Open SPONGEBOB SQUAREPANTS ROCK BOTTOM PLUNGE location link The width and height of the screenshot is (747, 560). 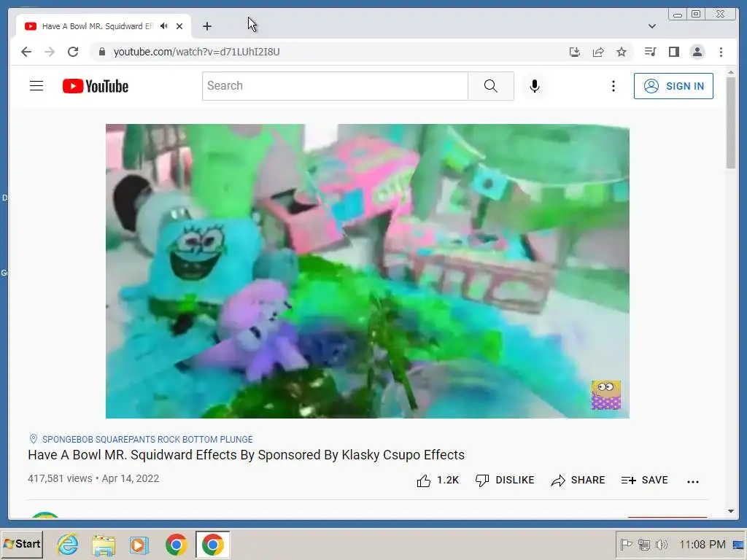pyautogui.click(x=147, y=439)
